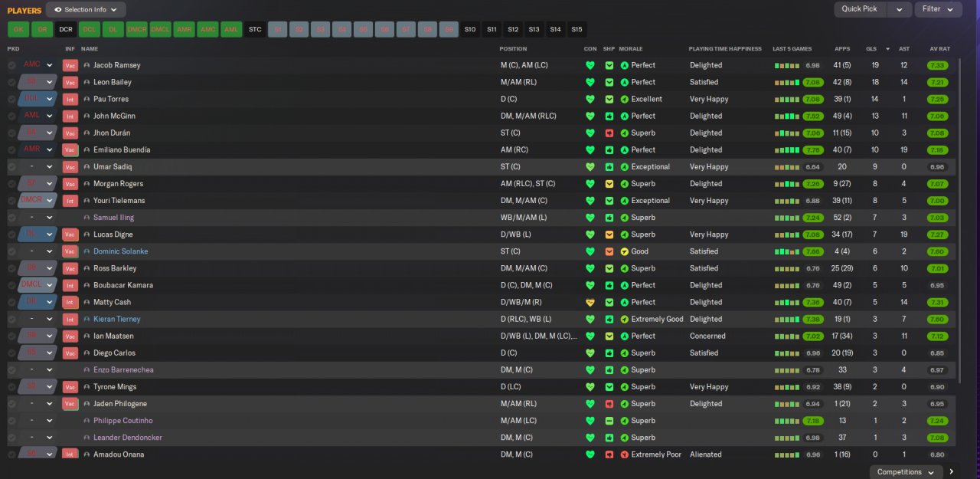Viewport: 980px width, 479px height.
Task: Click Morgan Rogers's yellow match sharpness icon
Action: [x=609, y=184]
